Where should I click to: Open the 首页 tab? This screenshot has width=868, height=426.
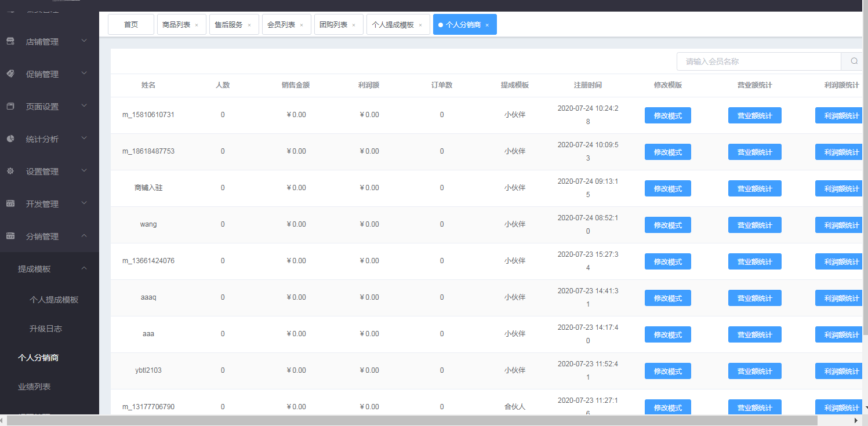click(x=131, y=25)
